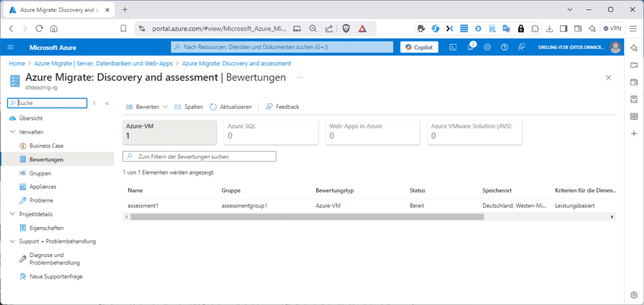The height and width of the screenshot is (305, 644).
Task: Click Aktualisieren to refresh
Action: (x=230, y=107)
